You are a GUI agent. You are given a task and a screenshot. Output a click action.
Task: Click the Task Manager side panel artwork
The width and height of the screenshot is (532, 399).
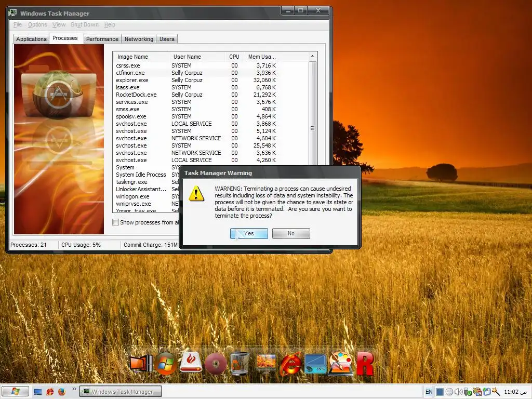coord(59,139)
